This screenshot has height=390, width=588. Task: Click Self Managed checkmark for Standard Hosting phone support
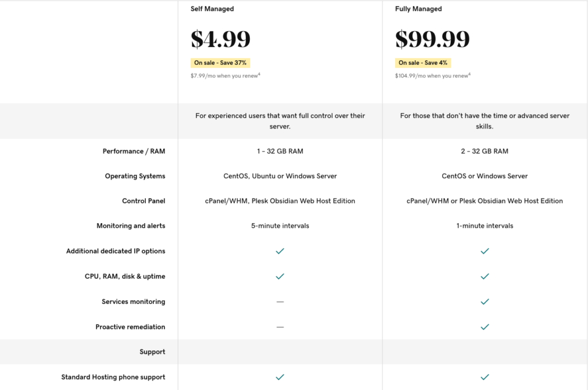coord(280,377)
